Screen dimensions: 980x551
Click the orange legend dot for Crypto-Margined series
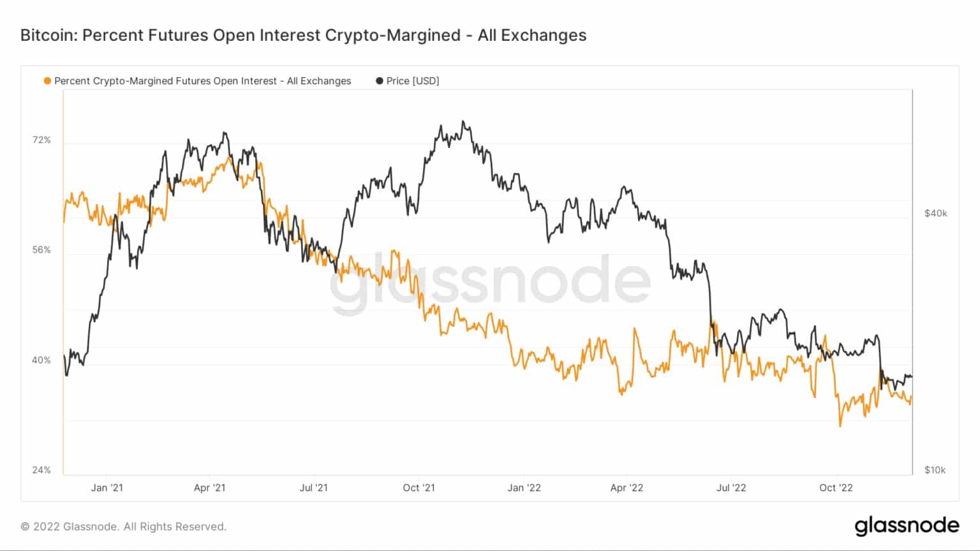click(x=47, y=81)
